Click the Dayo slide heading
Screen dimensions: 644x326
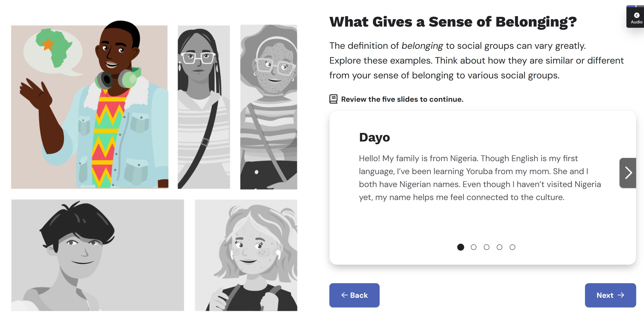coord(374,137)
